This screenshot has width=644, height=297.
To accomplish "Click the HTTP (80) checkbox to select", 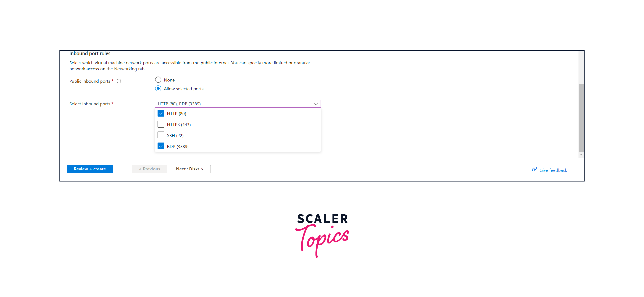I will click(x=161, y=113).
